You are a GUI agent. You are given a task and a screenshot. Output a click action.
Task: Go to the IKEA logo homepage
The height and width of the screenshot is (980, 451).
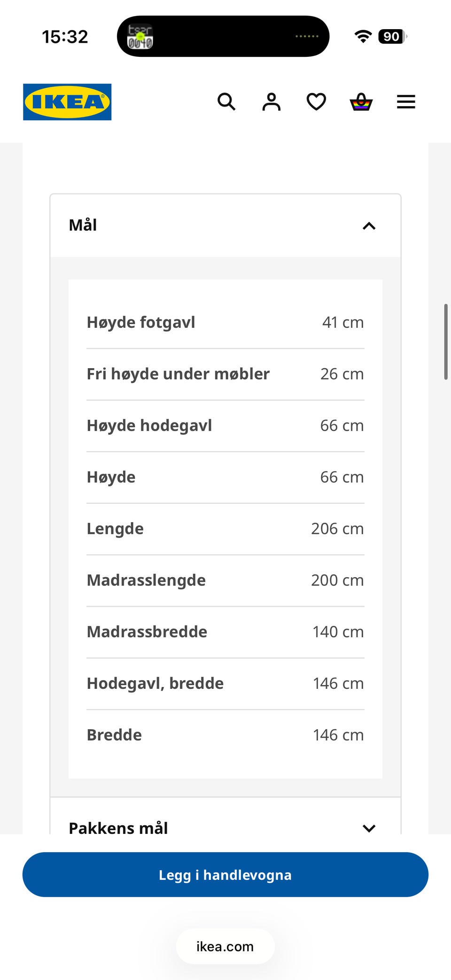click(x=67, y=102)
